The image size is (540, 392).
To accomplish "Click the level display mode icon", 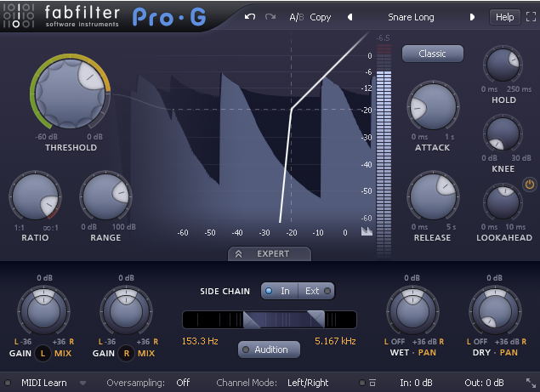I will click(367, 231).
